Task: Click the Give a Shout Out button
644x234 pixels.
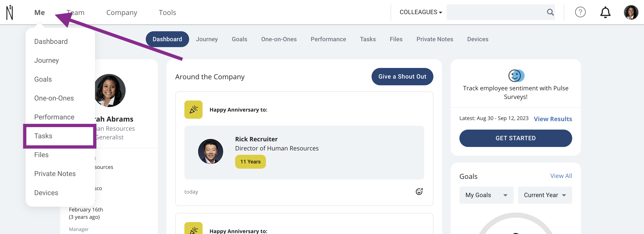Action: coord(402,77)
